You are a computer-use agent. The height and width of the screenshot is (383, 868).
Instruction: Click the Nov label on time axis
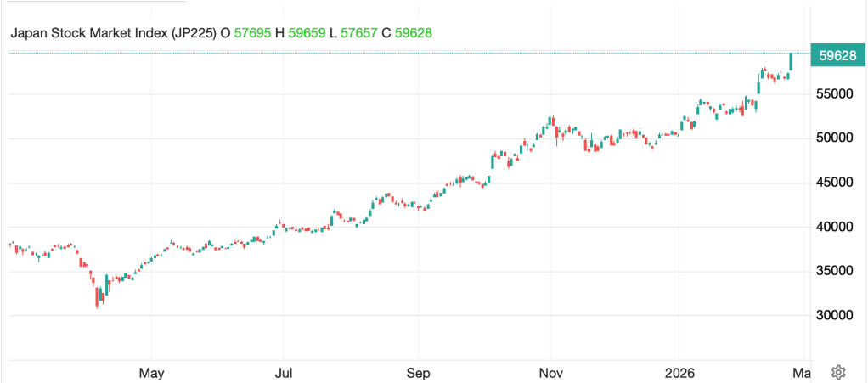point(551,373)
